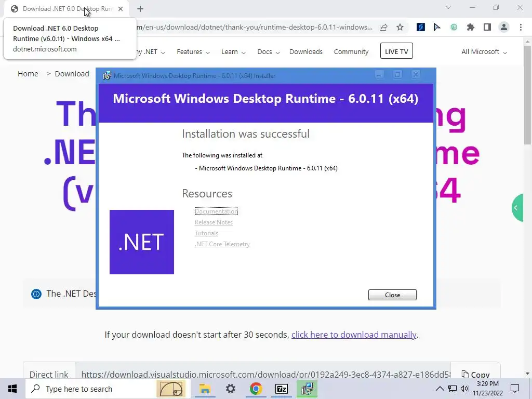Open volume tray icon
532x399 pixels.
tap(464, 389)
